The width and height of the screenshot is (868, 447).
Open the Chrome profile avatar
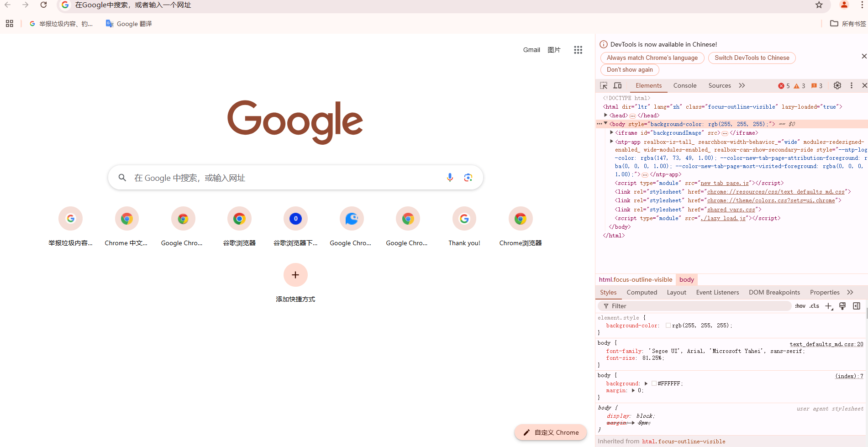(844, 5)
